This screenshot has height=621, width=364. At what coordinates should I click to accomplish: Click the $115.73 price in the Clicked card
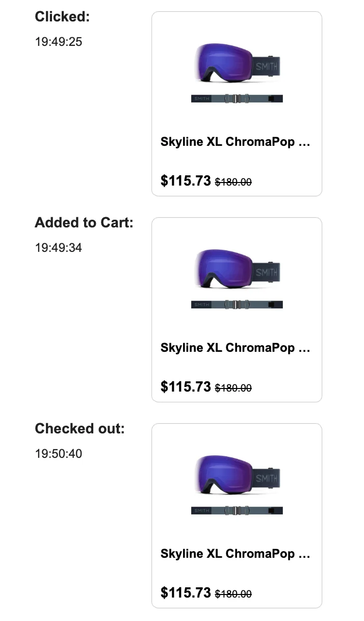point(186,181)
